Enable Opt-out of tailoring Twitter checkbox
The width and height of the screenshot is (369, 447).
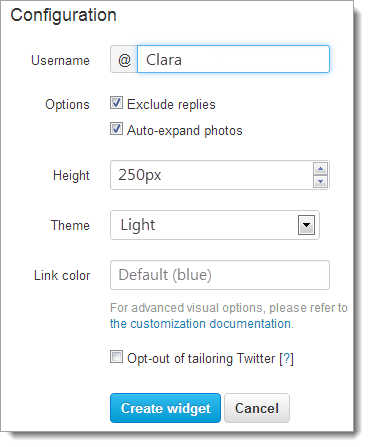116,357
